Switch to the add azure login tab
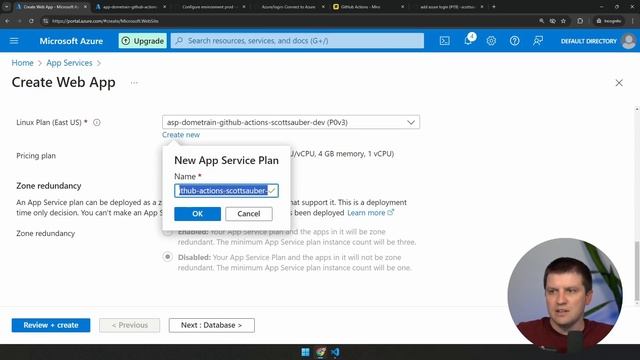This screenshot has width=640, height=360. (x=447, y=7)
